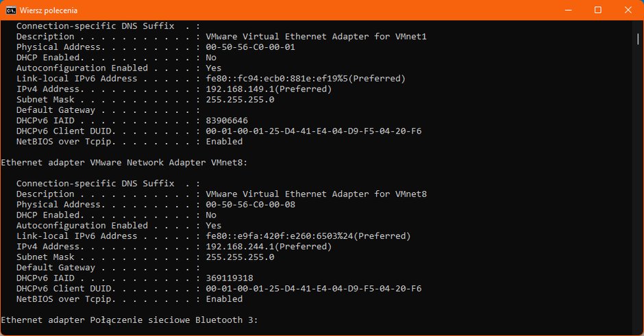Screen dimensions: 644x336
Task: Click the Bluetooth 3 adapter heading line
Action: (x=129, y=320)
